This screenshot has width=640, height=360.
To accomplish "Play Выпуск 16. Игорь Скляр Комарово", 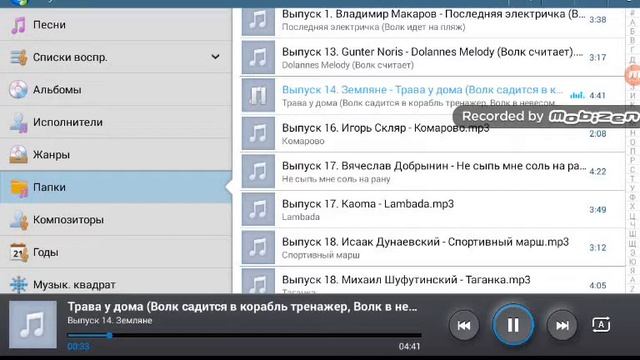I will [433, 133].
